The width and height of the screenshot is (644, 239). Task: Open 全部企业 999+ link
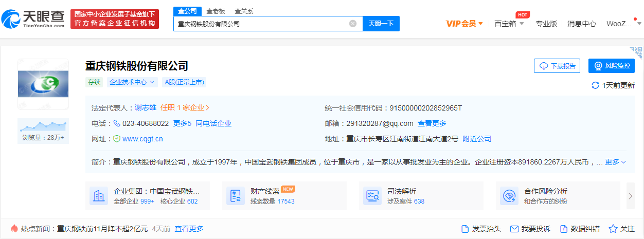pyautogui.click(x=134, y=201)
